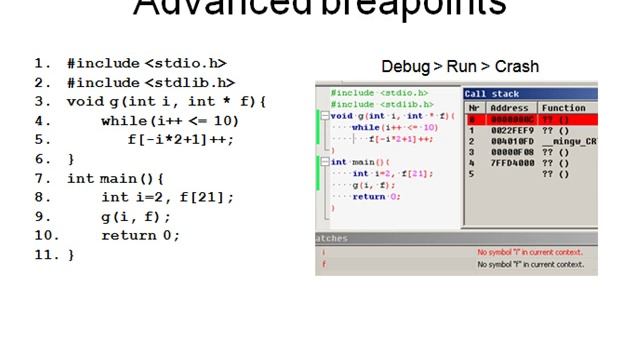Collapse the fold marker beside void g function
The image size is (640, 360).
(325, 116)
